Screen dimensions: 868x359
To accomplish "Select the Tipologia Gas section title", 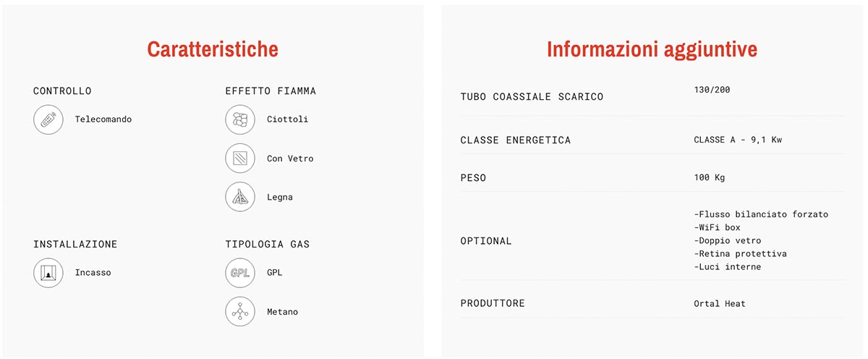I will (x=268, y=245).
